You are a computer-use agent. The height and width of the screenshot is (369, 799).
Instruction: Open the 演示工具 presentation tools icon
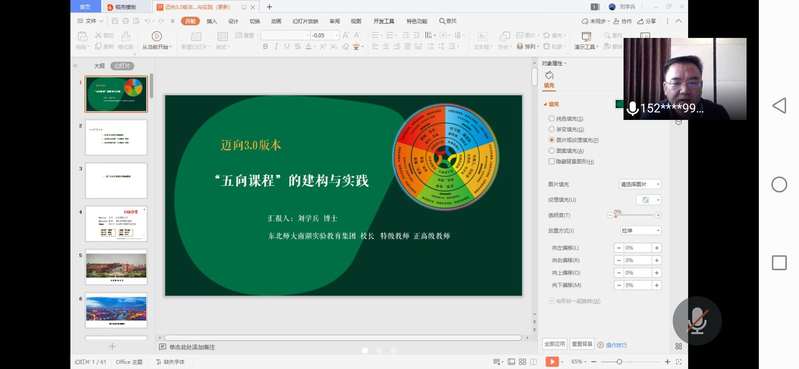[x=586, y=37]
